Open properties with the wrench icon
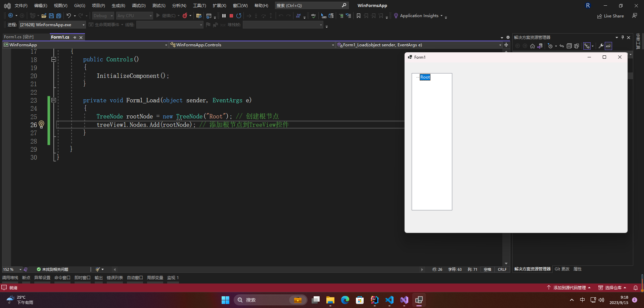Image resolution: width=644 pixels, height=308 pixels. (x=601, y=46)
